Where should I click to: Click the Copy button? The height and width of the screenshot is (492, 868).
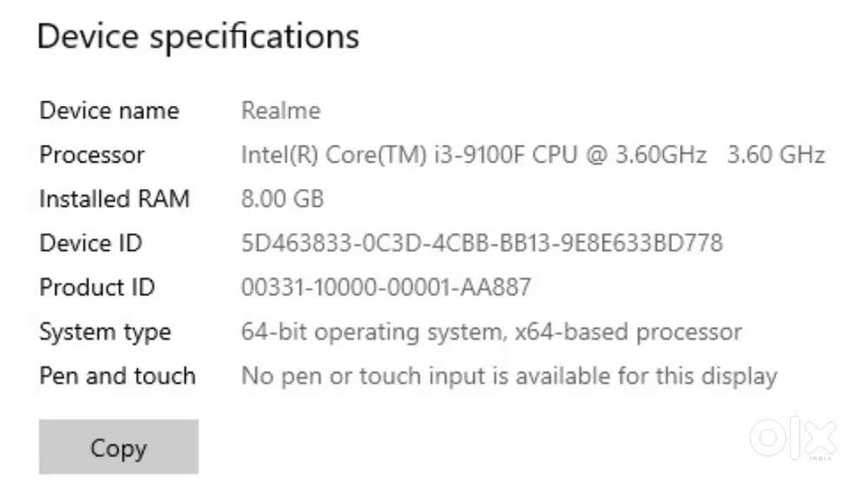point(119,448)
